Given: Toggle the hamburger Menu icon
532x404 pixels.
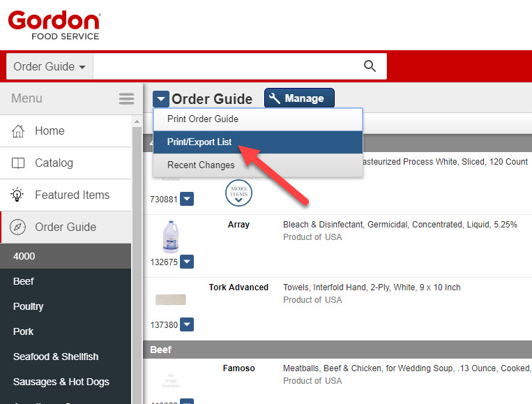Looking at the screenshot, I should [127, 99].
